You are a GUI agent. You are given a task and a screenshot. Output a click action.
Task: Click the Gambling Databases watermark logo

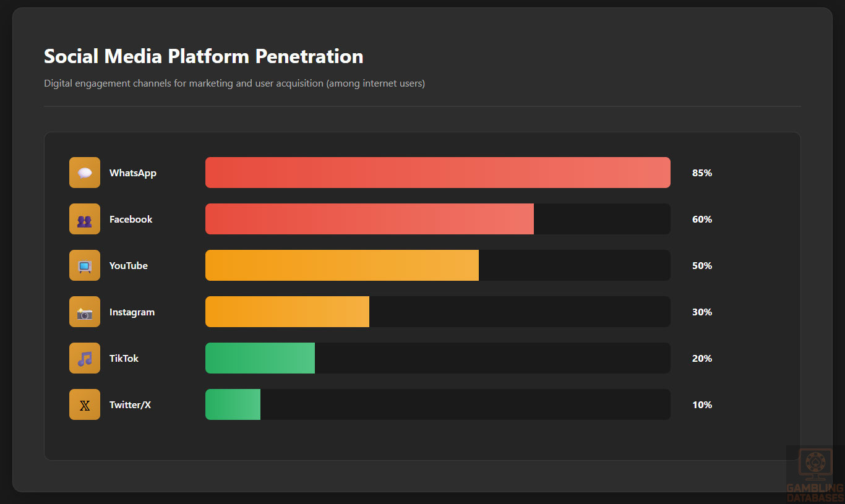[815, 474]
